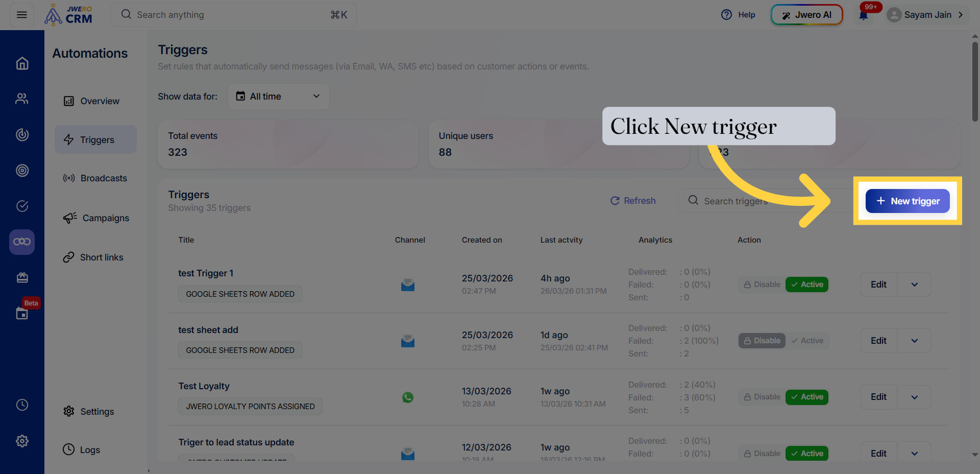The height and width of the screenshot is (474, 980).
Task: Edit the test Trigger 1 trigger
Action: pos(878,285)
